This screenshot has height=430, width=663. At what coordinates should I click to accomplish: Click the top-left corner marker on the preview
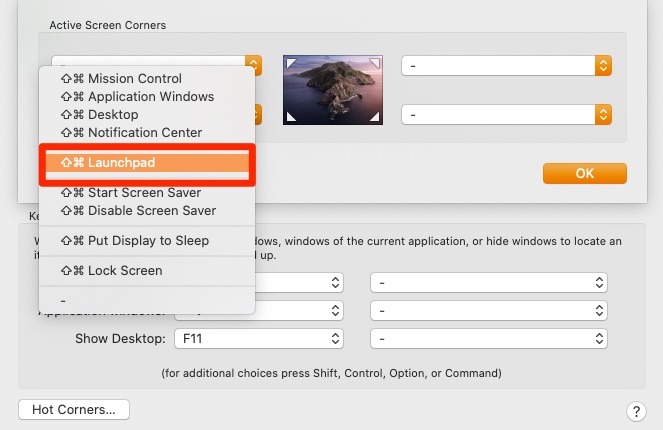click(x=291, y=63)
